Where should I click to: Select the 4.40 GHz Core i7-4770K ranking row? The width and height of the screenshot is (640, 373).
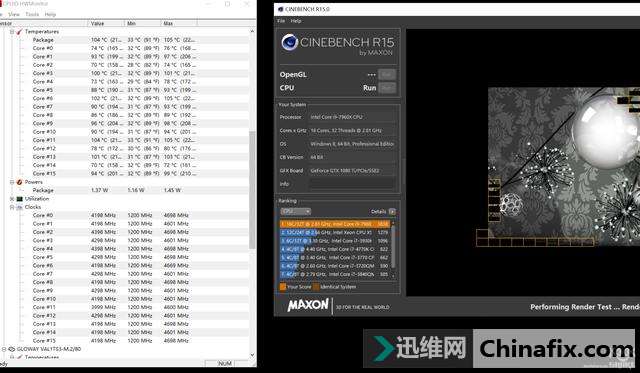(335, 249)
